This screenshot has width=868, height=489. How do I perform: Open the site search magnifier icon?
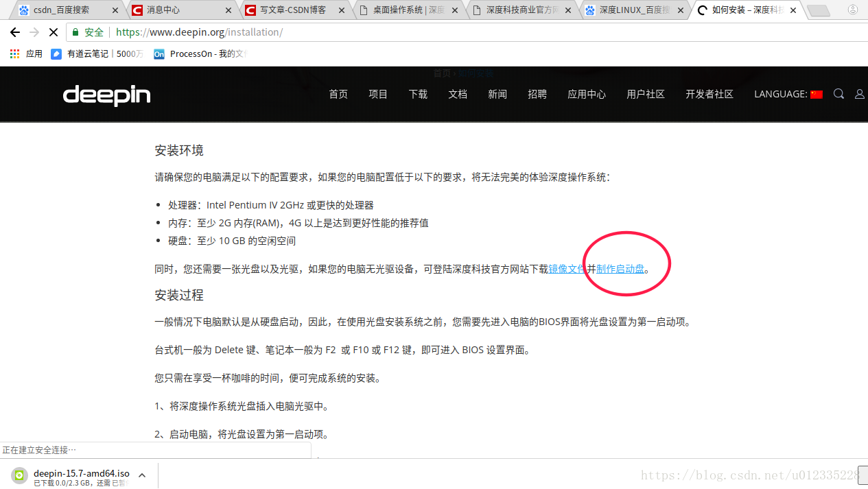click(x=838, y=94)
